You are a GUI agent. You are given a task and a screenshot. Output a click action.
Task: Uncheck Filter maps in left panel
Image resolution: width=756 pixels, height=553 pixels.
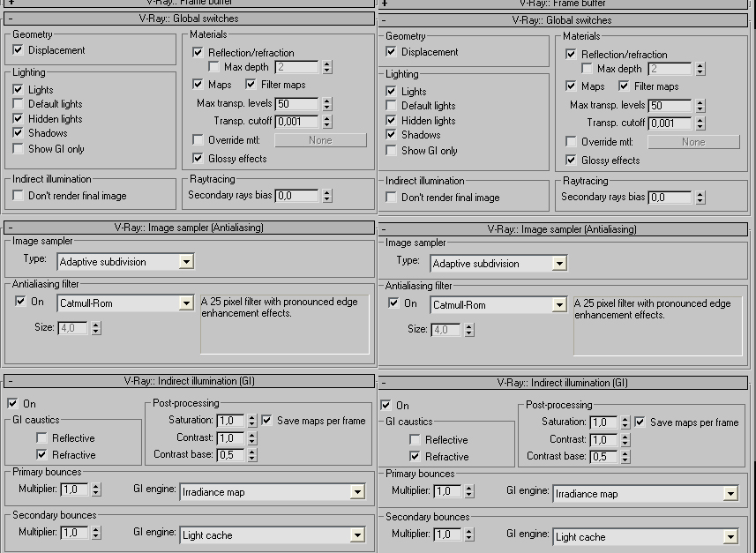[x=251, y=85]
